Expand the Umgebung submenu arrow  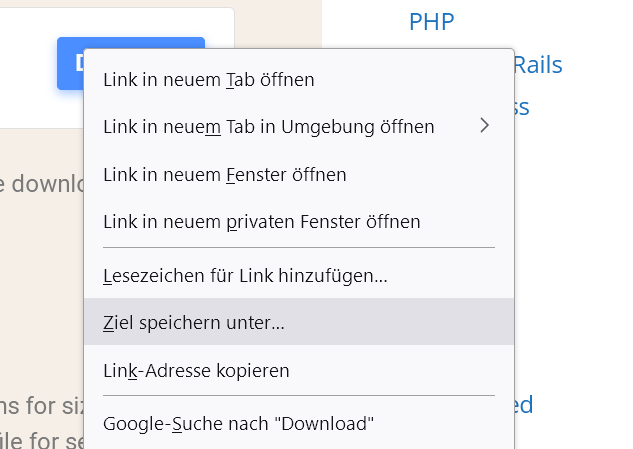click(x=485, y=126)
